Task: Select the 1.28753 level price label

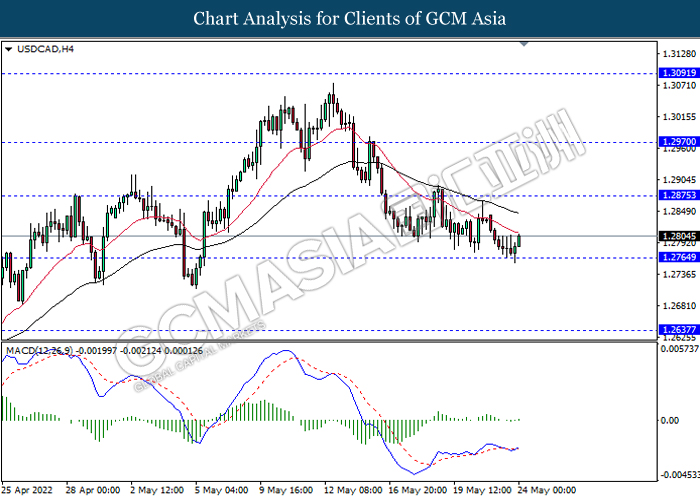Action: [x=679, y=195]
